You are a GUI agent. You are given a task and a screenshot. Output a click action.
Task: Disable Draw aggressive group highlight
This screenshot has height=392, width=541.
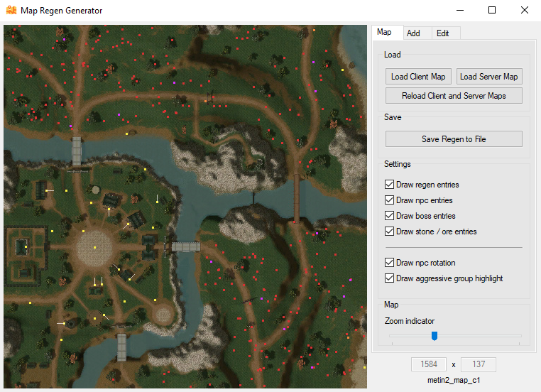pyautogui.click(x=389, y=278)
